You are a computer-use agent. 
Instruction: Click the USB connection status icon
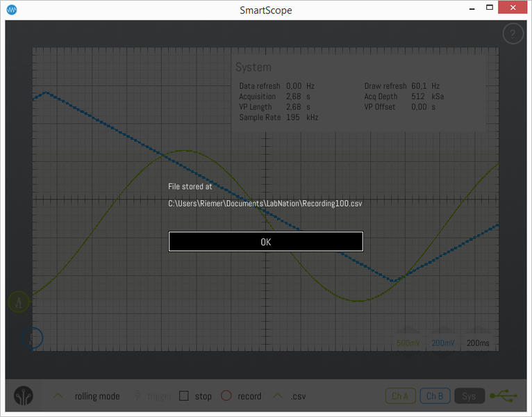504,396
